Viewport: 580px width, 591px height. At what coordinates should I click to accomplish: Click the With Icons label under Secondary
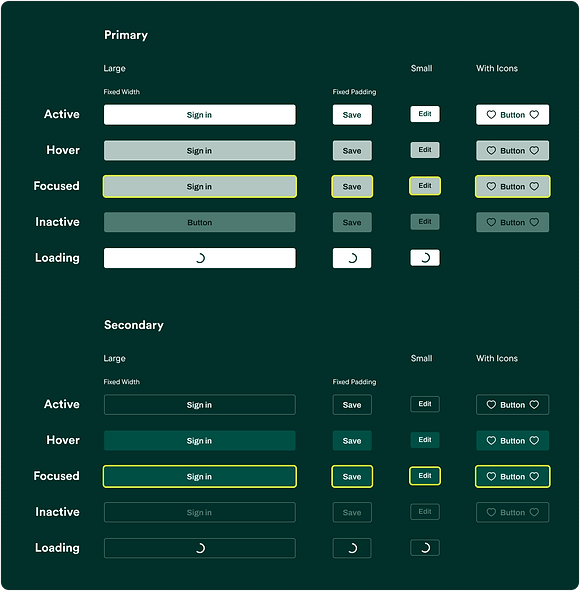point(497,358)
